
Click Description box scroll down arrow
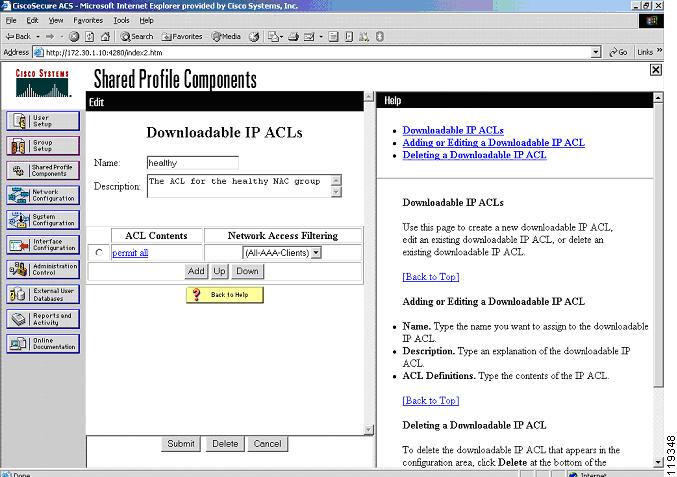[336, 192]
